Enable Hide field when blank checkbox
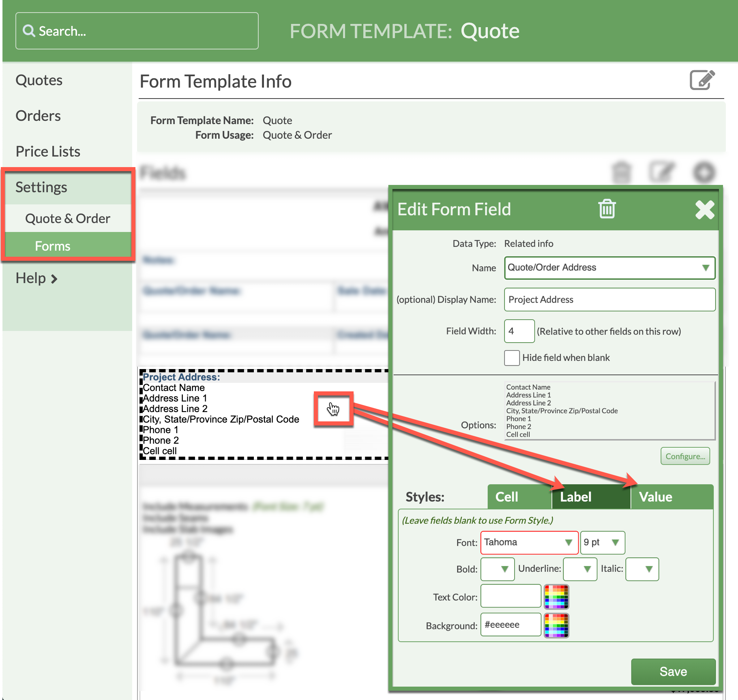Image resolution: width=738 pixels, height=700 pixels. [512, 358]
